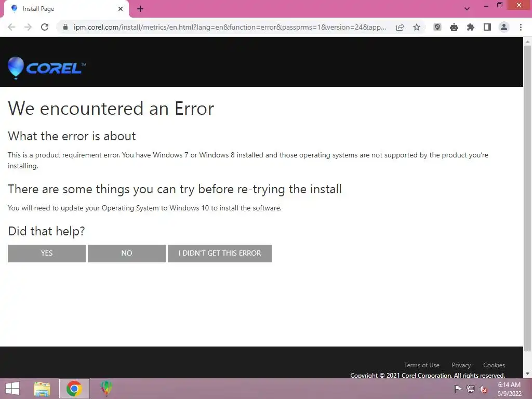Expand the tab search chevron
The image size is (532, 399).
pyautogui.click(x=467, y=9)
